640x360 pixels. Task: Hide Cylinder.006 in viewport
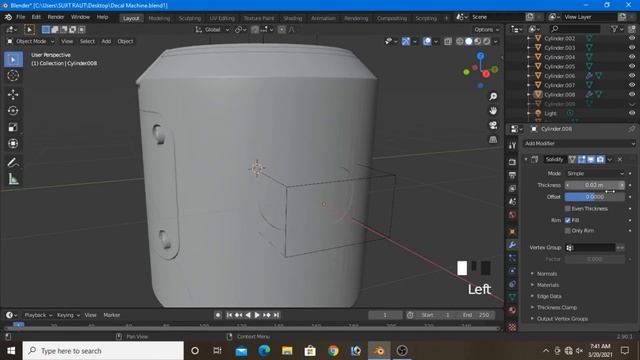[x=632, y=76]
